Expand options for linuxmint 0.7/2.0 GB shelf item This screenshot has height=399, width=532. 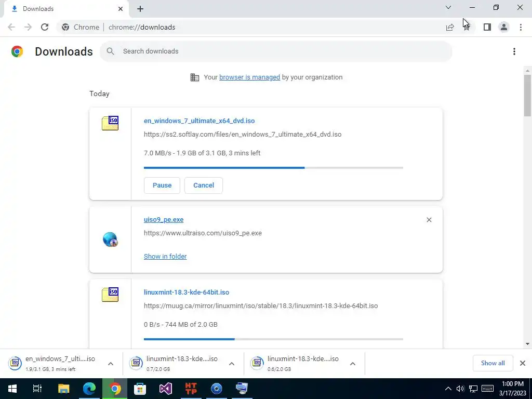232,364
